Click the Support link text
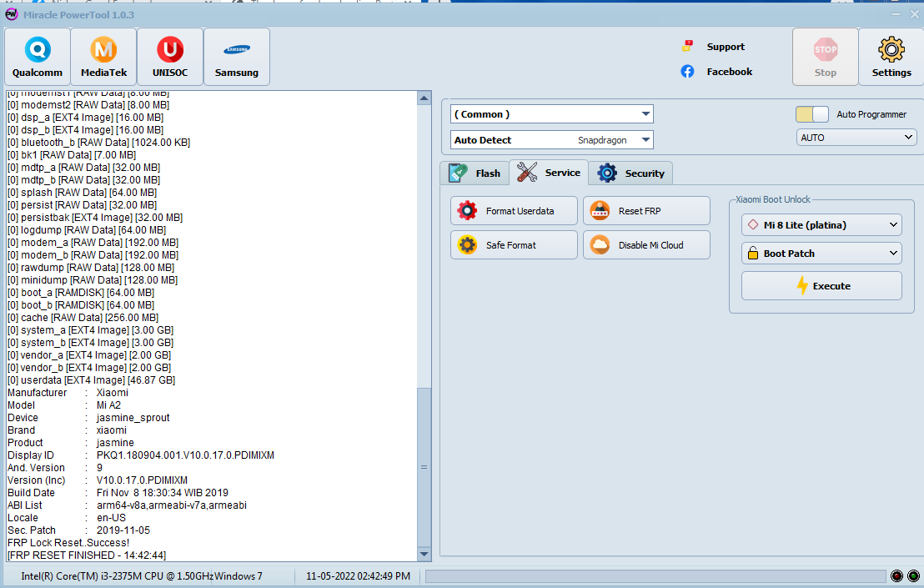The height and width of the screenshot is (588, 924). 726,47
